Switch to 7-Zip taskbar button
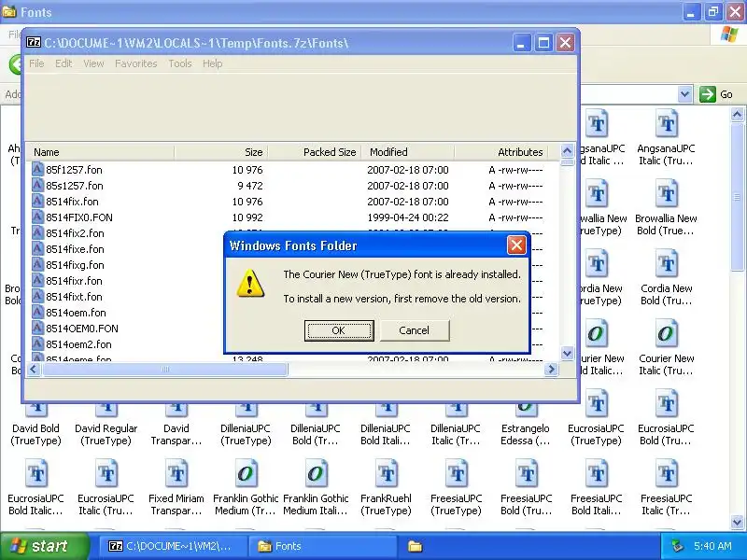 173,546
